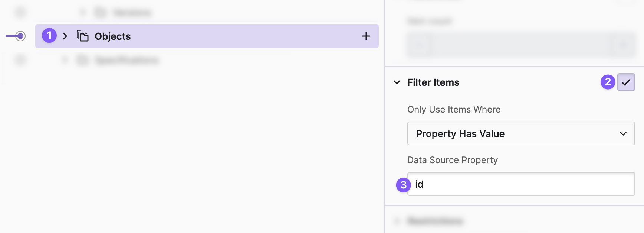Click the purple step 2 badge

pos(608,82)
